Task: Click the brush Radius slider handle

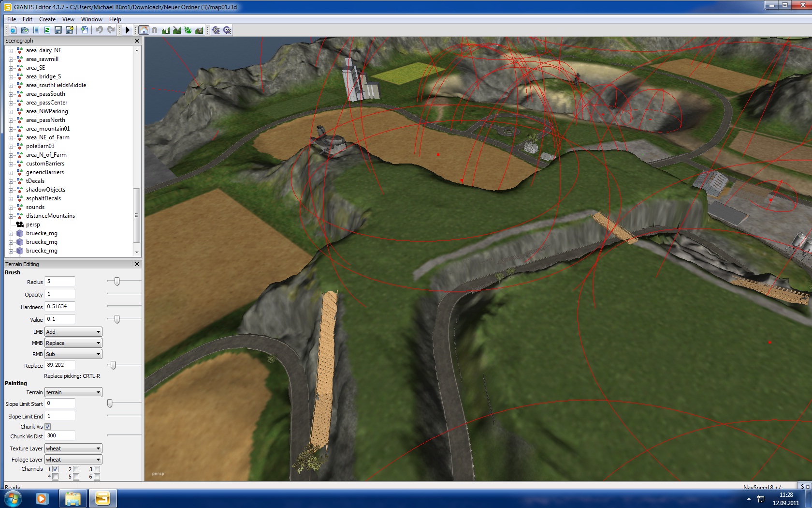Action: (117, 281)
